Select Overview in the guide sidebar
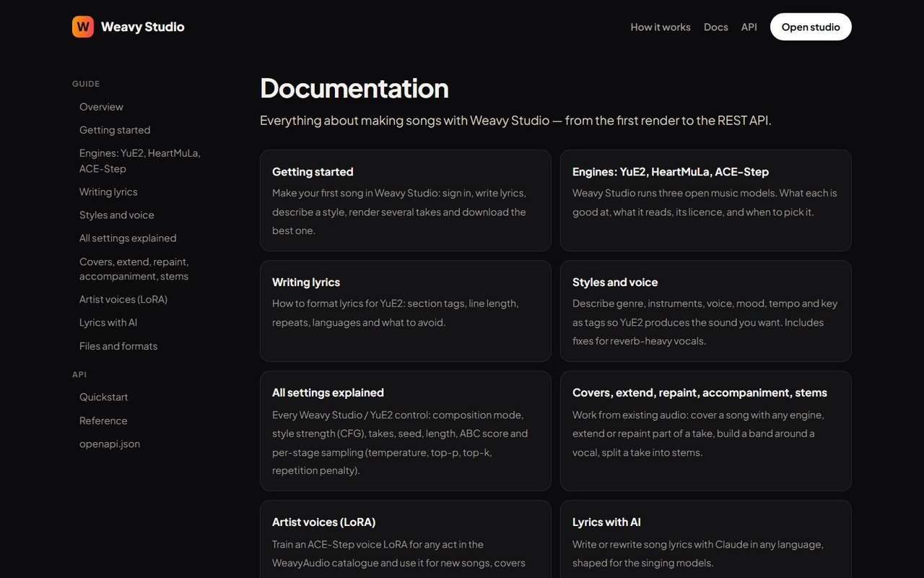Viewport: 924px width, 578px height. click(101, 107)
